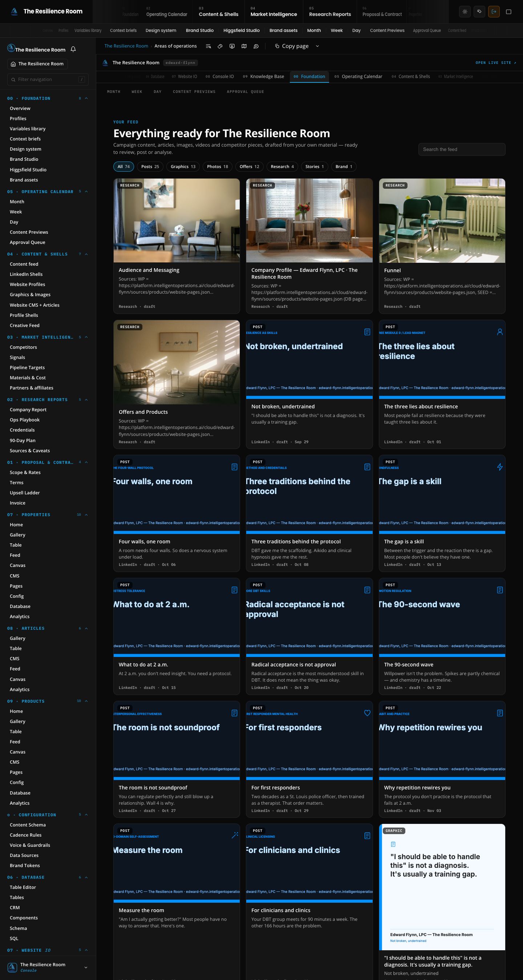
Task: Click the orange sign-out icon
Action: (x=494, y=12)
